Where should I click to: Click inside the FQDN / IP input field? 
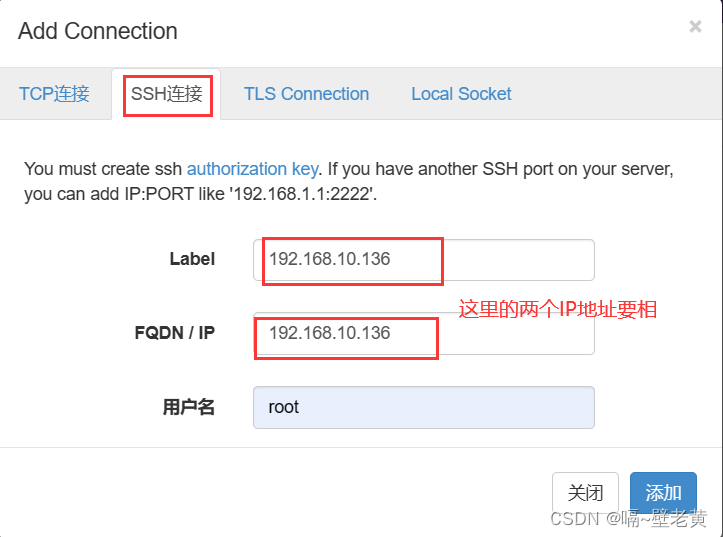point(423,334)
